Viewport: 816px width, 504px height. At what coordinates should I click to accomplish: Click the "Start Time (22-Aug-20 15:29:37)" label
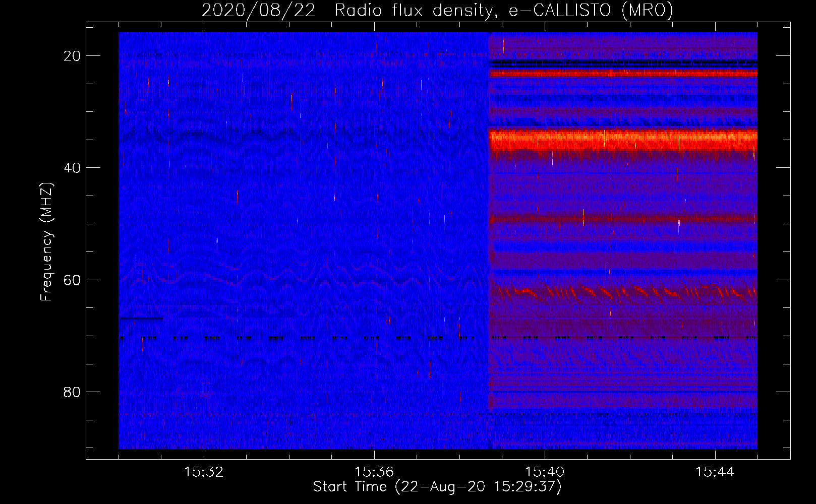point(437,487)
